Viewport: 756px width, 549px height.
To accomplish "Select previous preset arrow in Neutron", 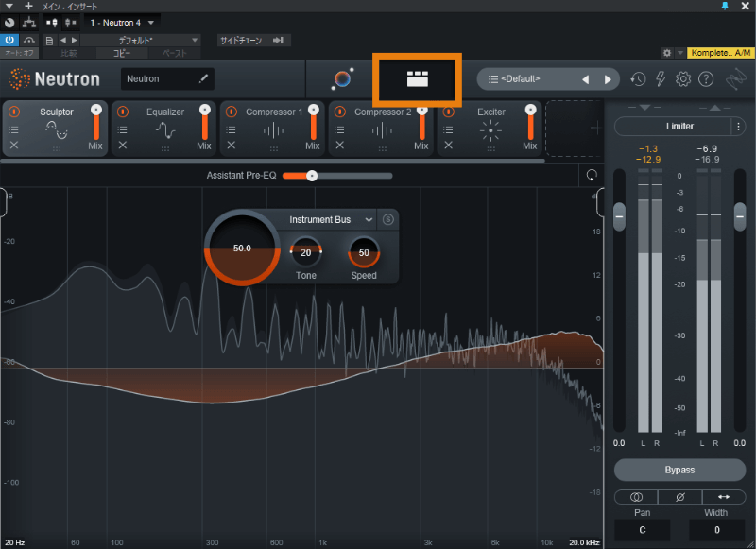I will point(585,79).
